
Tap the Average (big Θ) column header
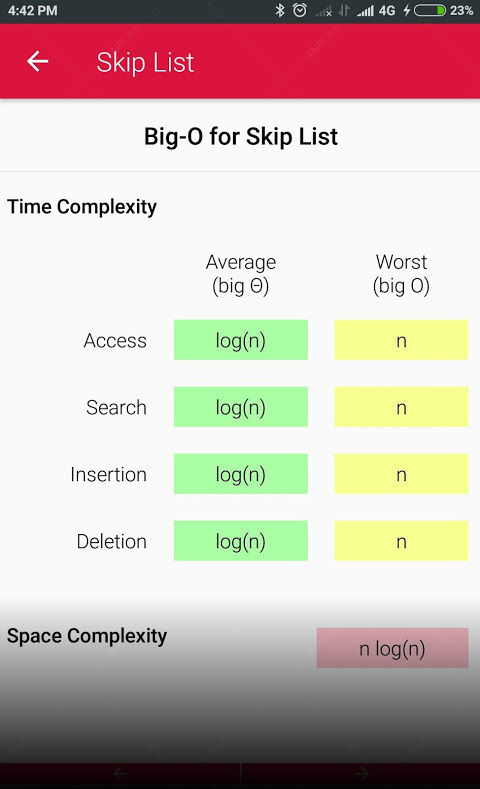pos(241,274)
